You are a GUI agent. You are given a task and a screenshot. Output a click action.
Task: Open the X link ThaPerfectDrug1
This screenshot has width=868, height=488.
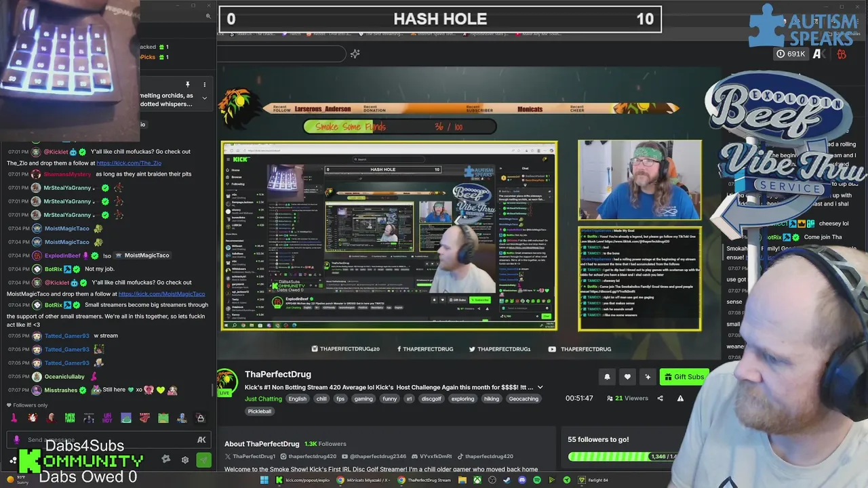[x=250, y=456]
